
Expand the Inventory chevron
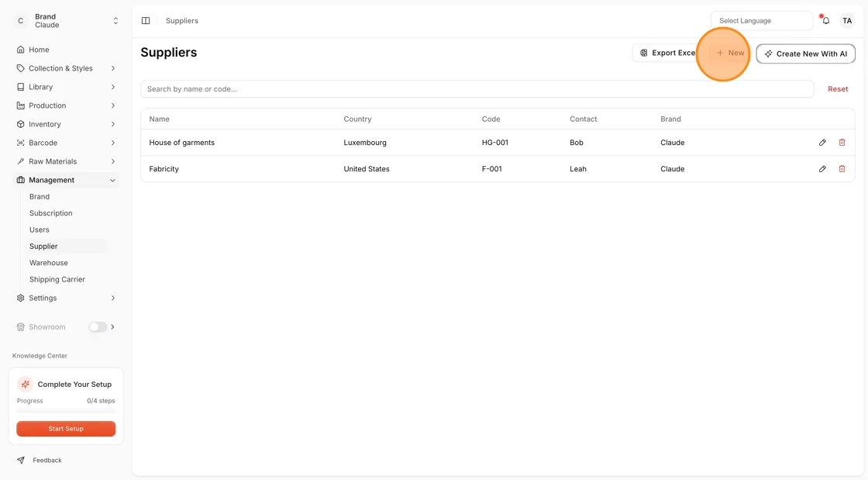(113, 124)
